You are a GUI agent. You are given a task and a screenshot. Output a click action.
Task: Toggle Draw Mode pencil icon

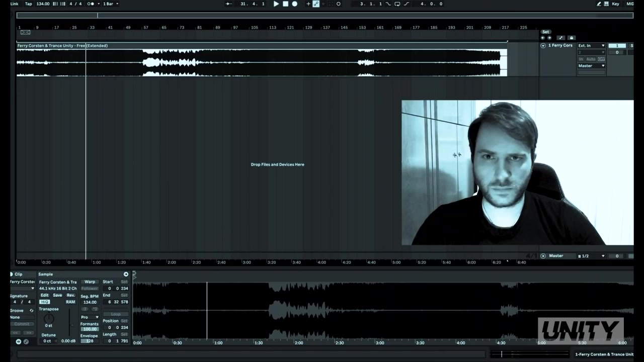(599, 4)
